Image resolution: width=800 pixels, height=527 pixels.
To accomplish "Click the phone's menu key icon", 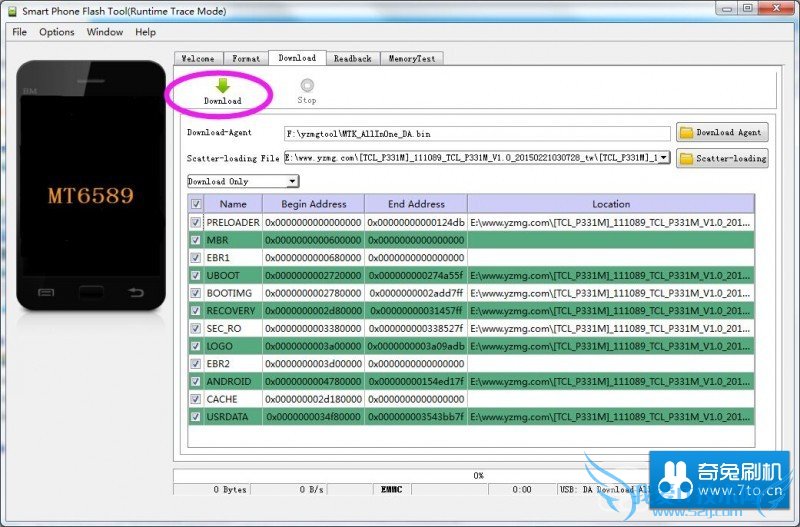I will coord(46,292).
